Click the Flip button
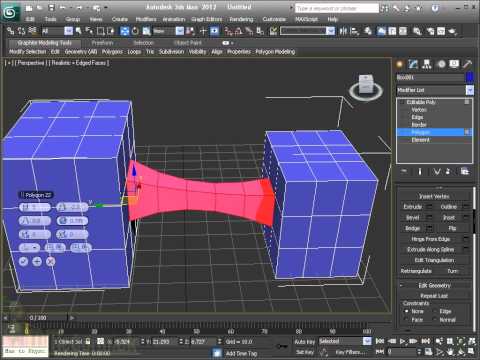 [452, 228]
